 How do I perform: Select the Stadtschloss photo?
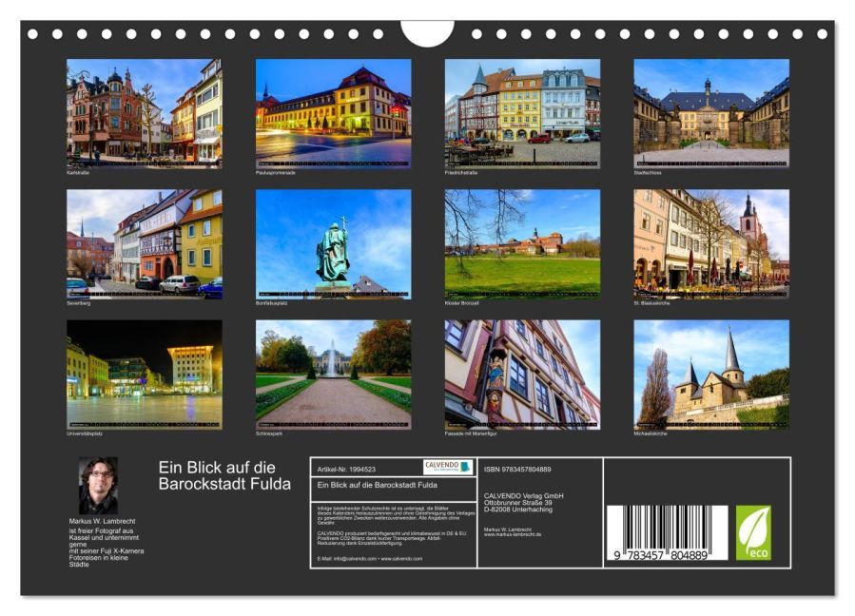[711, 113]
